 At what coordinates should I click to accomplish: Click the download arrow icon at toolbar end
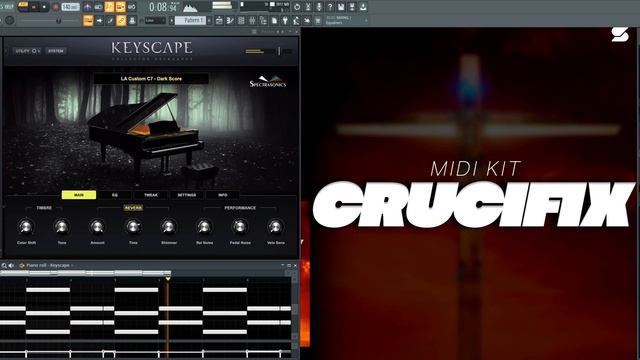362,7
